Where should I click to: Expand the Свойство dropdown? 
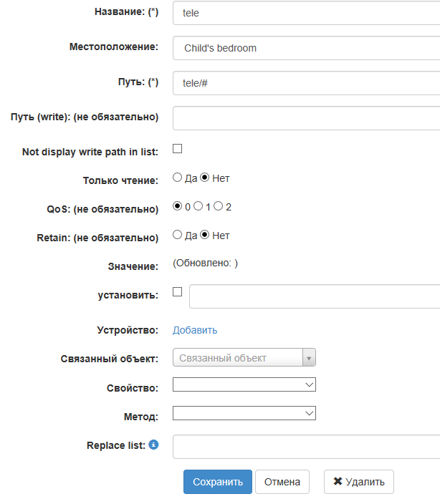244,385
